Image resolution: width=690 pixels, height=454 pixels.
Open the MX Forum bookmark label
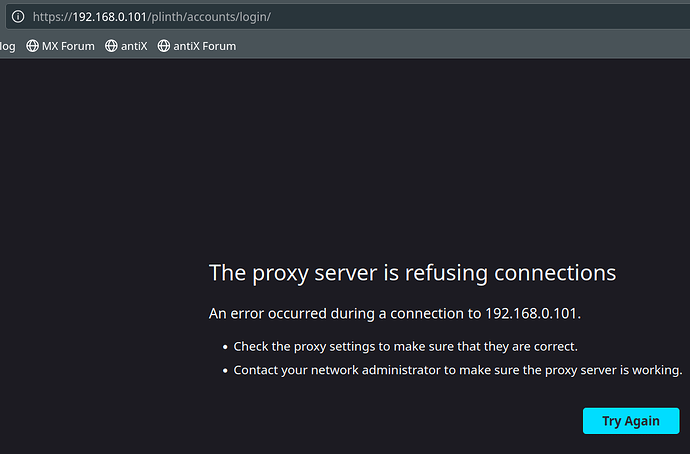(68, 45)
